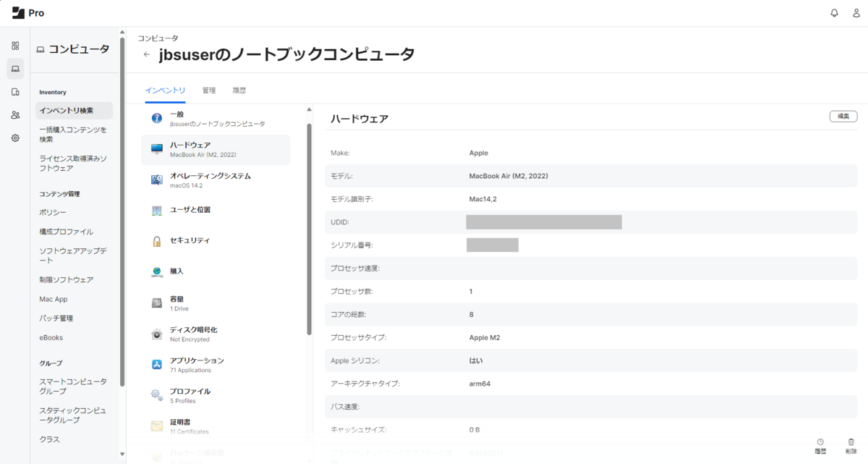
Task: Click the Apple M2 processor type value
Action: (485, 337)
